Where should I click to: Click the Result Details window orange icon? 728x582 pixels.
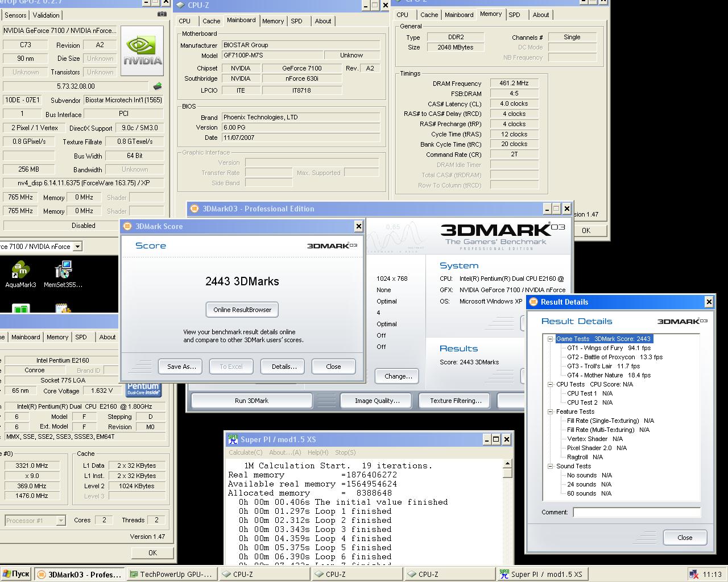(533, 302)
